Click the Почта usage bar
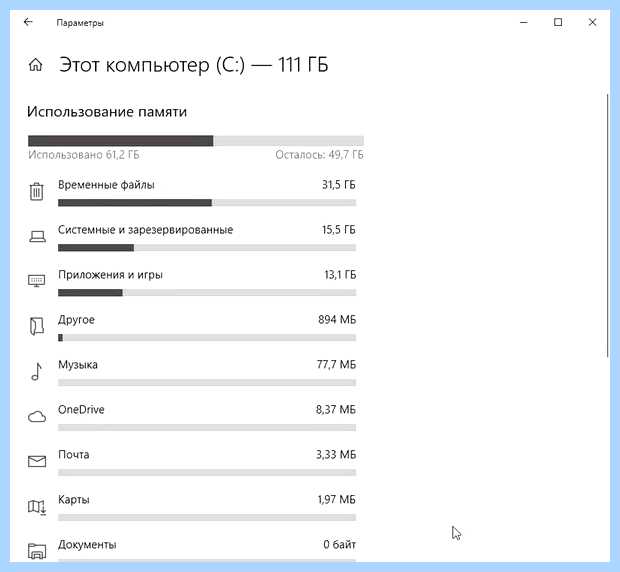This screenshot has width=620, height=572. coord(207,473)
